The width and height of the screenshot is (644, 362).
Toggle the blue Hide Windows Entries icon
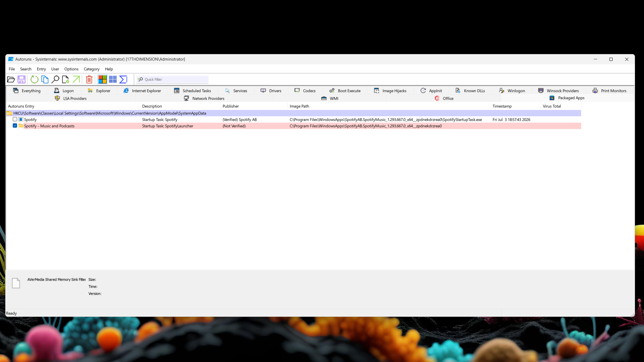point(113,79)
